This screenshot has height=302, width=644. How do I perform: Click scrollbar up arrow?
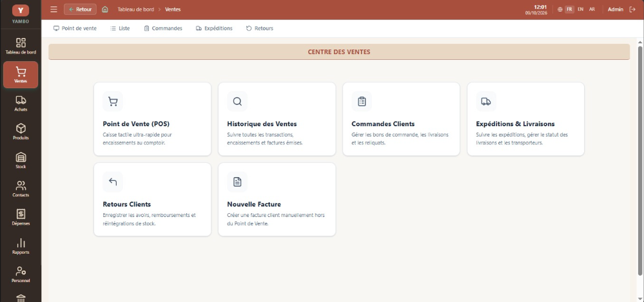pos(640,42)
